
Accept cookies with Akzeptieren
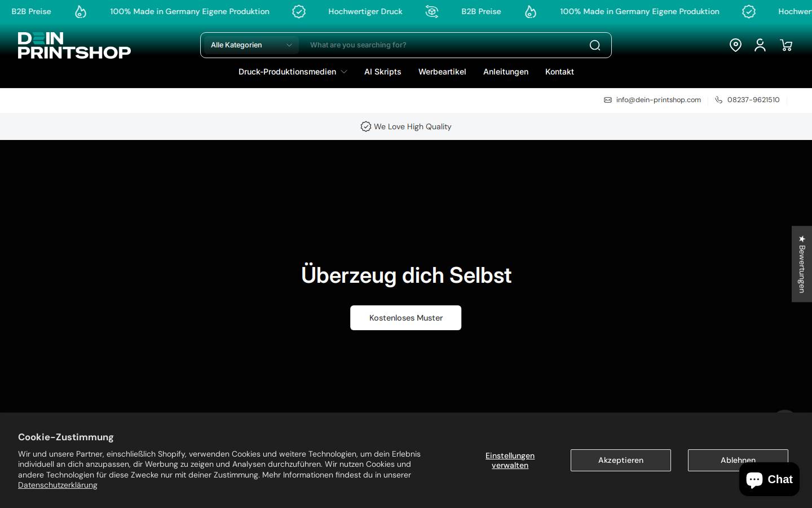pos(621,460)
